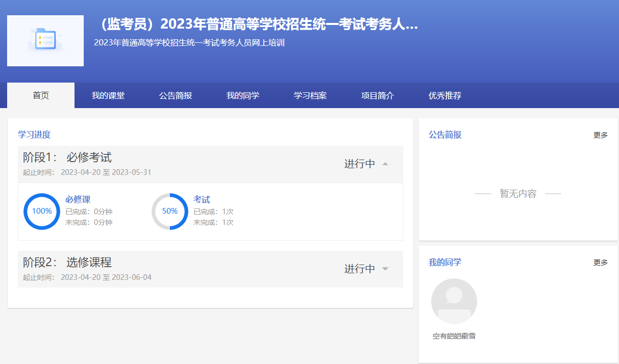Click the 阶段1: 必修考试 heading
Viewport: 619px width, 364px height.
[x=67, y=157]
